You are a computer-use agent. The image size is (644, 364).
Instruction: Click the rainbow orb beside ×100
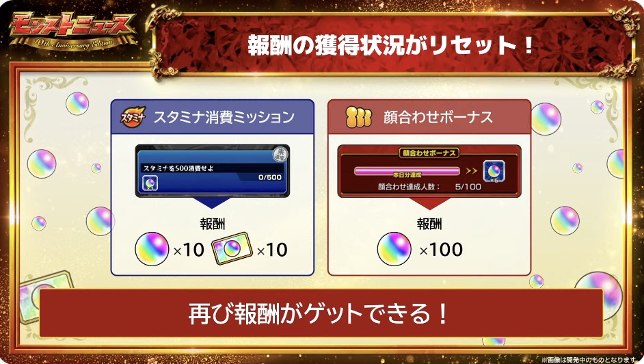394,249
